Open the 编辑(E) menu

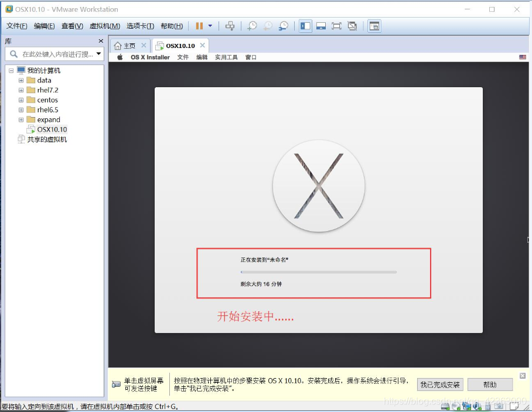point(44,26)
